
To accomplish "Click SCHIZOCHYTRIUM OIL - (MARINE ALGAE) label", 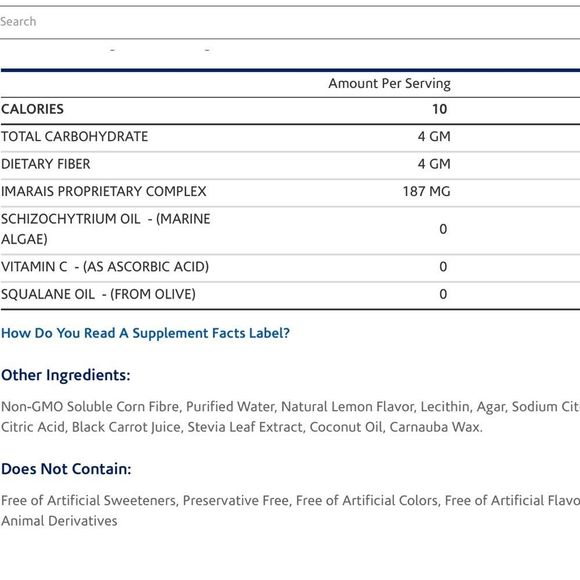I will [x=106, y=229].
